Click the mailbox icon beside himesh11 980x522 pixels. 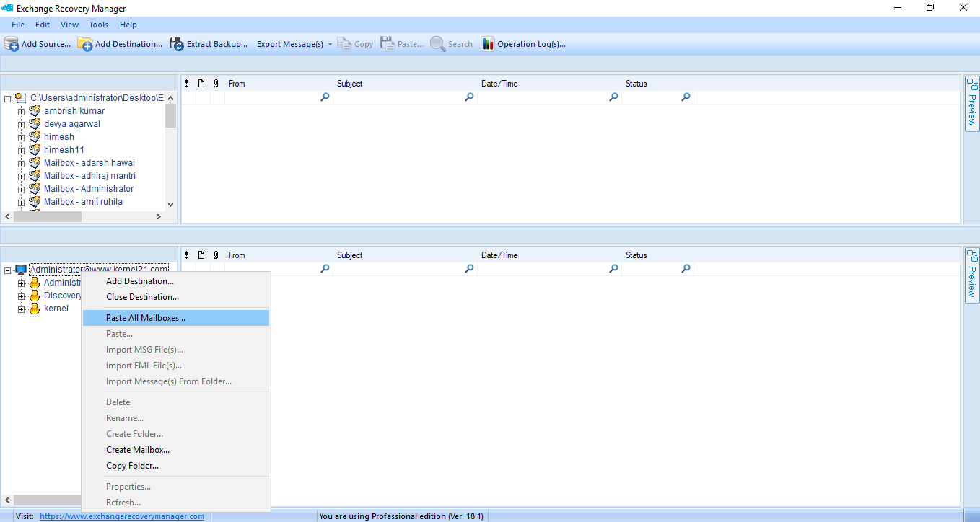coord(35,150)
